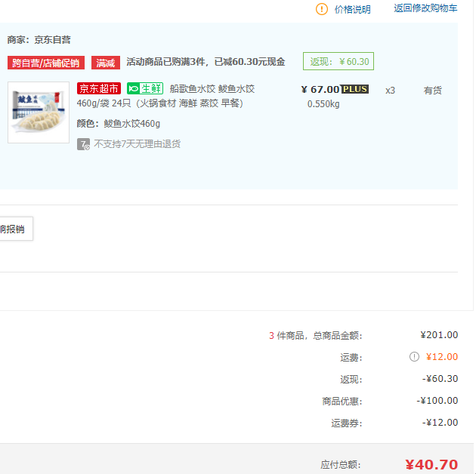Return to cart via 返回修改购物车
The width and height of the screenshot is (476, 474).
(x=425, y=8)
